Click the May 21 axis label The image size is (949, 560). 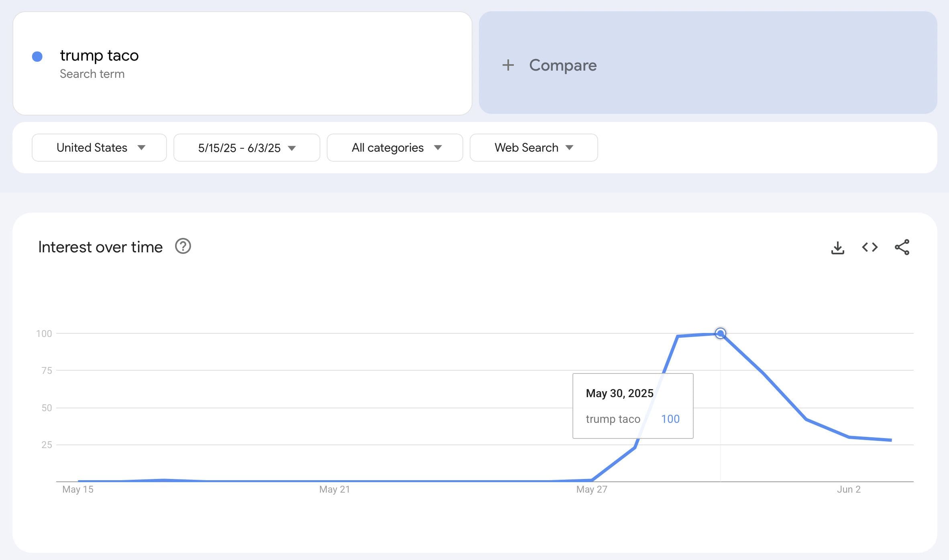(x=334, y=489)
